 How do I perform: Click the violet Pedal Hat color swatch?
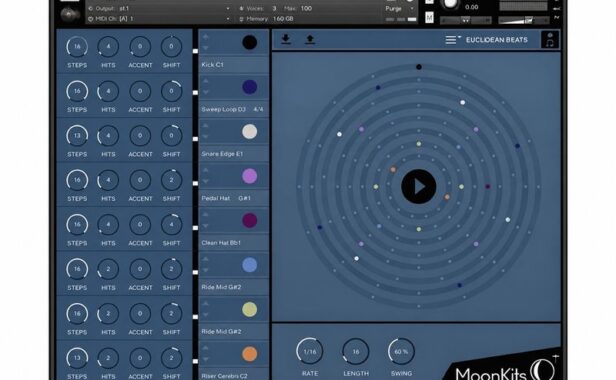tap(249, 176)
